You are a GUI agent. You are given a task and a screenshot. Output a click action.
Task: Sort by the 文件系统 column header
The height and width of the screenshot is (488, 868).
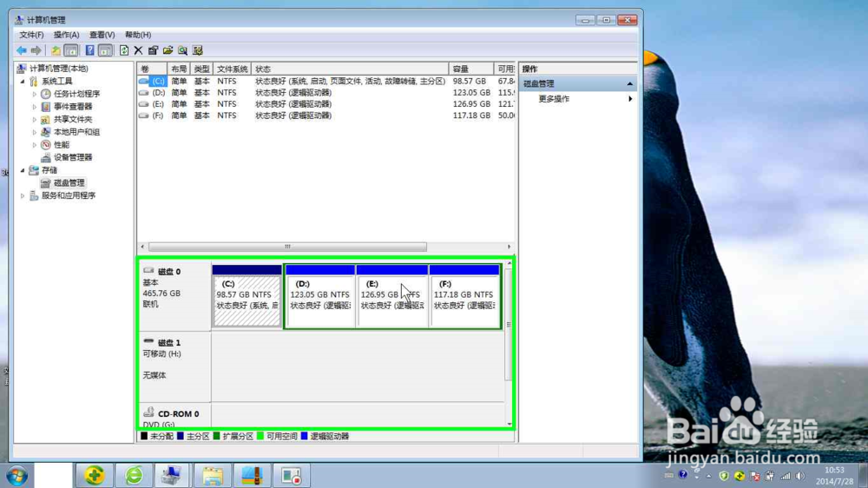click(x=232, y=69)
